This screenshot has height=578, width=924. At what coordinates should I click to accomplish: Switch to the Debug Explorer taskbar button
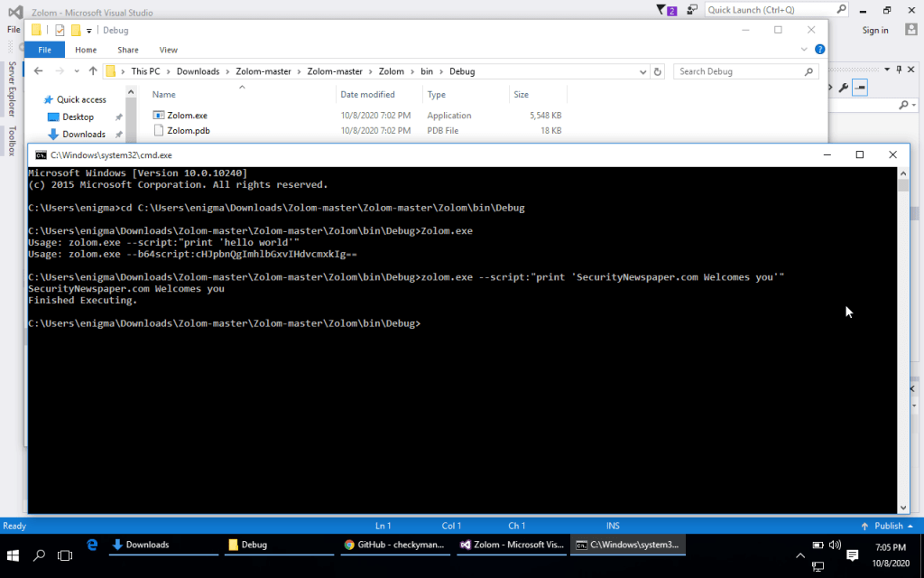pyautogui.click(x=279, y=545)
